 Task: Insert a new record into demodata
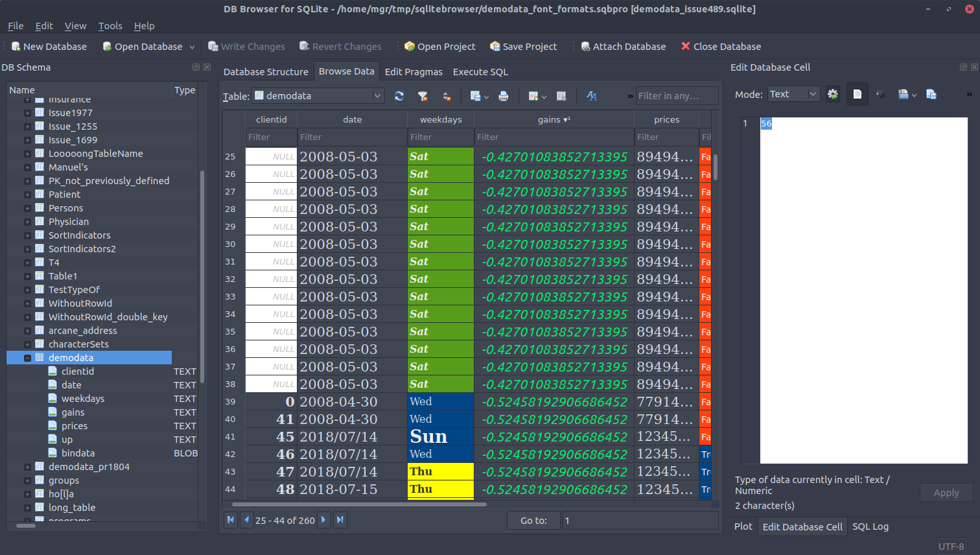pyautogui.click(x=533, y=95)
